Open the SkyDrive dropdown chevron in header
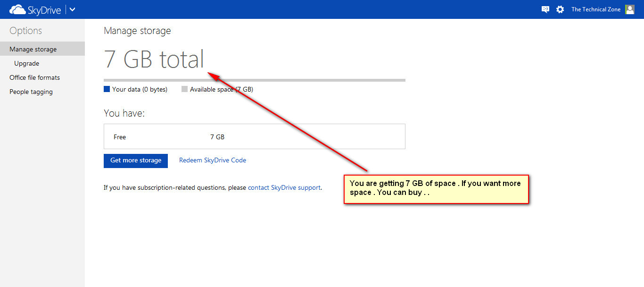The image size is (644, 287). [x=73, y=9]
